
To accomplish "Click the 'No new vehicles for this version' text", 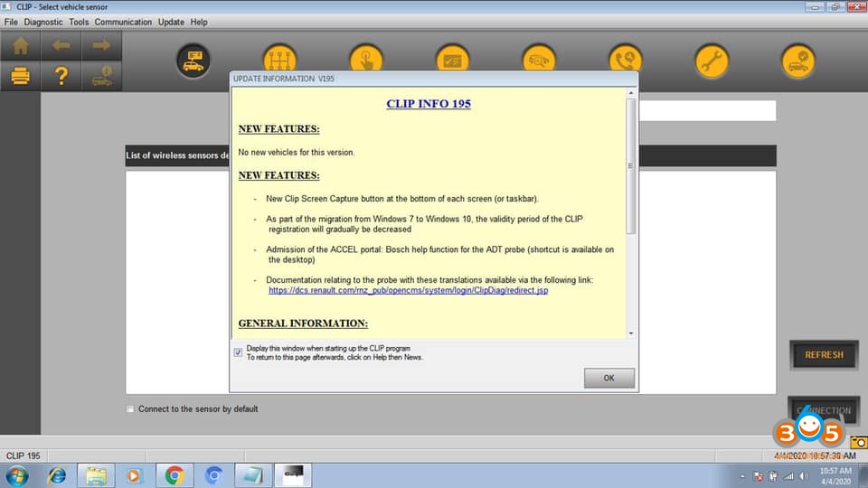I will (x=297, y=152).
